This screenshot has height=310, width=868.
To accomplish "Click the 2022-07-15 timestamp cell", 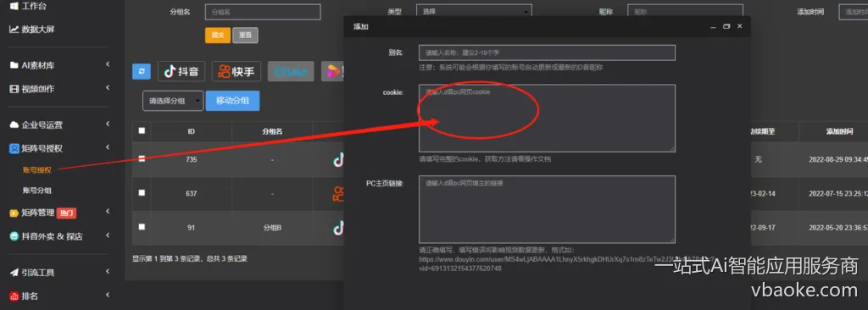I will (x=837, y=194).
